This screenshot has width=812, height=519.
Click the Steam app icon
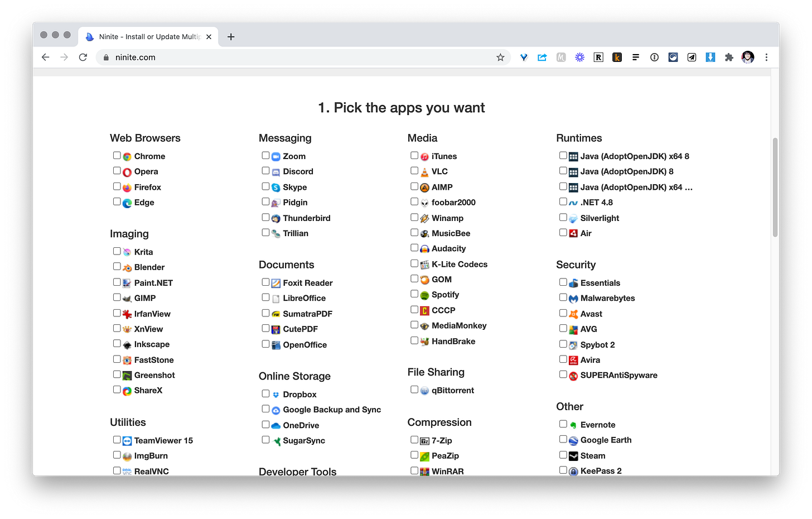coord(573,456)
